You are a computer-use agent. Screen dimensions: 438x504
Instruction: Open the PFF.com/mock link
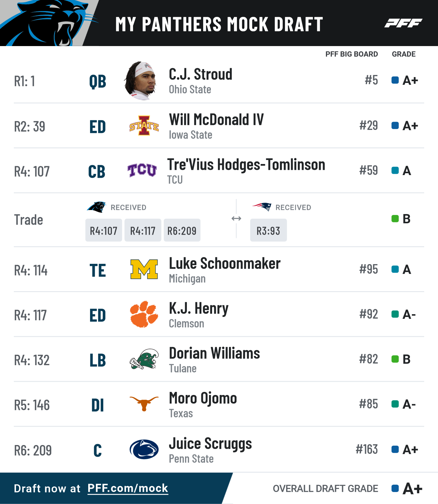pyautogui.click(x=128, y=488)
